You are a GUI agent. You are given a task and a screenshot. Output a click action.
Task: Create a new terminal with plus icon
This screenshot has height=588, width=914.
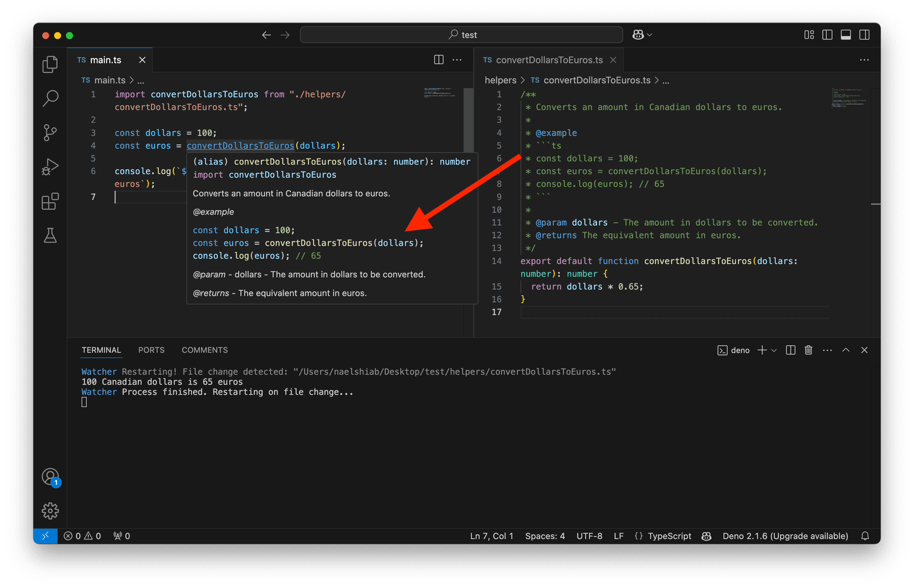pos(762,350)
